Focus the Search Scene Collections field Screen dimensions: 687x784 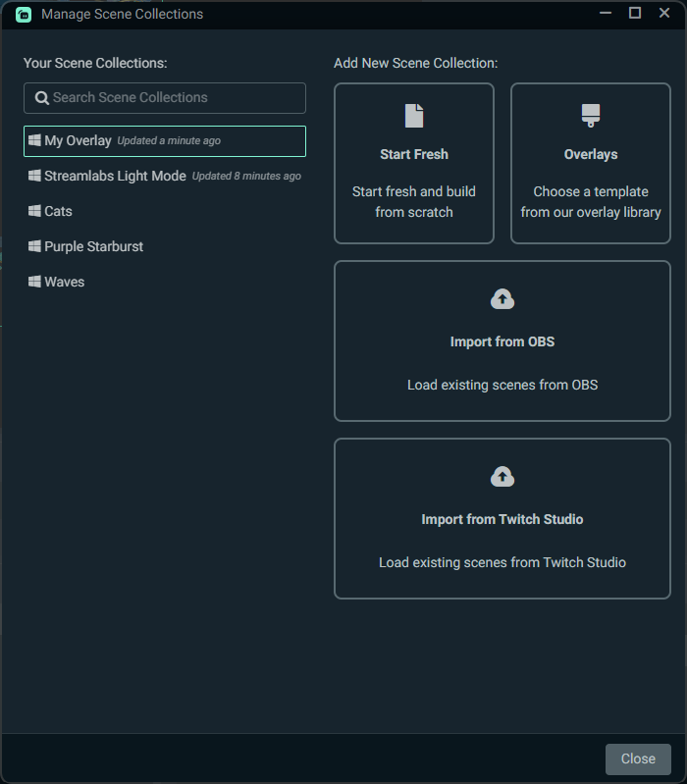point(165,98)
